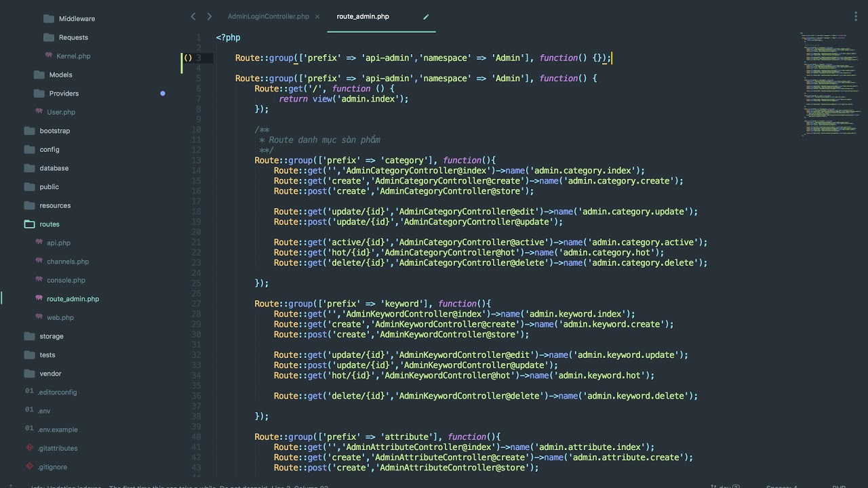Open the .env.example file
Screen dimensions: 868x488
coord(58,429)
